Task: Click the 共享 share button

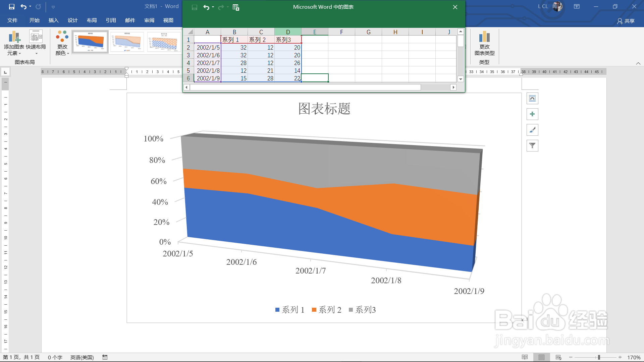Action: 626,21
